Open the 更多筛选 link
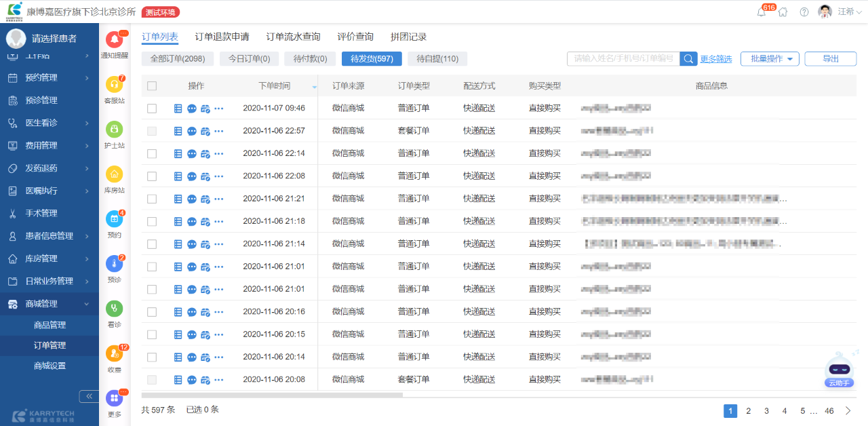This screenshot has width=868, height=426. point(715,60)
